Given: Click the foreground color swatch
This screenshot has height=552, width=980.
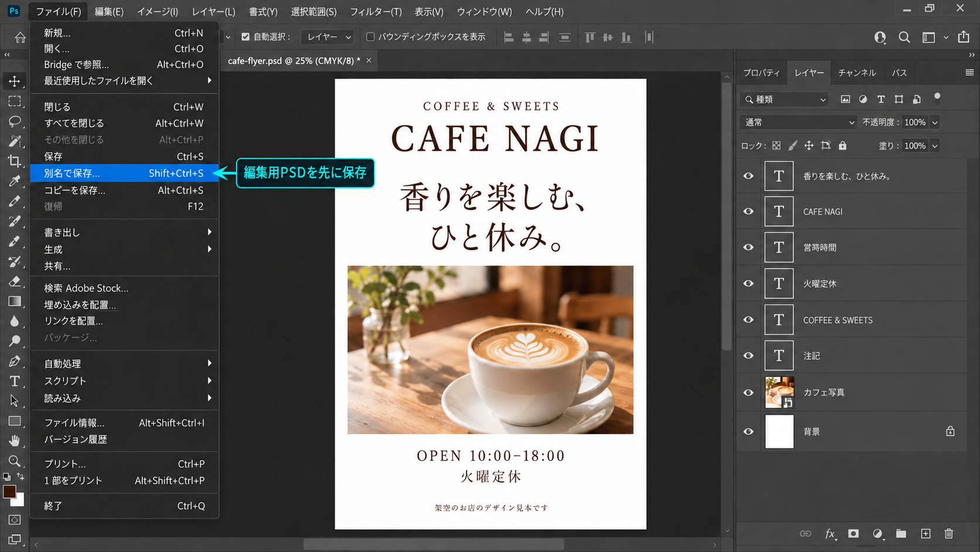Looking at the screenshot, I should click(x=9, y=492).
